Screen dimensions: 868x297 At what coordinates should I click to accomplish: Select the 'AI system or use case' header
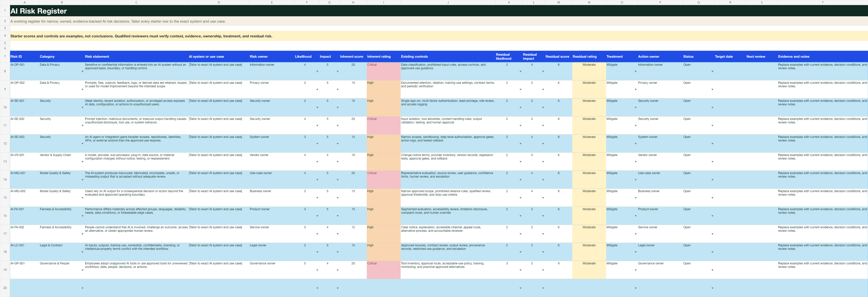[x=219, y=57]
